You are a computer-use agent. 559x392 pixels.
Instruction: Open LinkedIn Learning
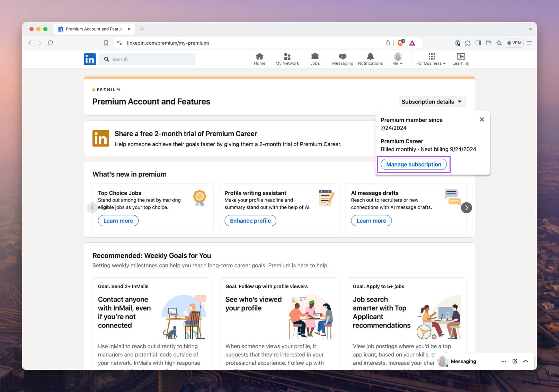[461, 59]
